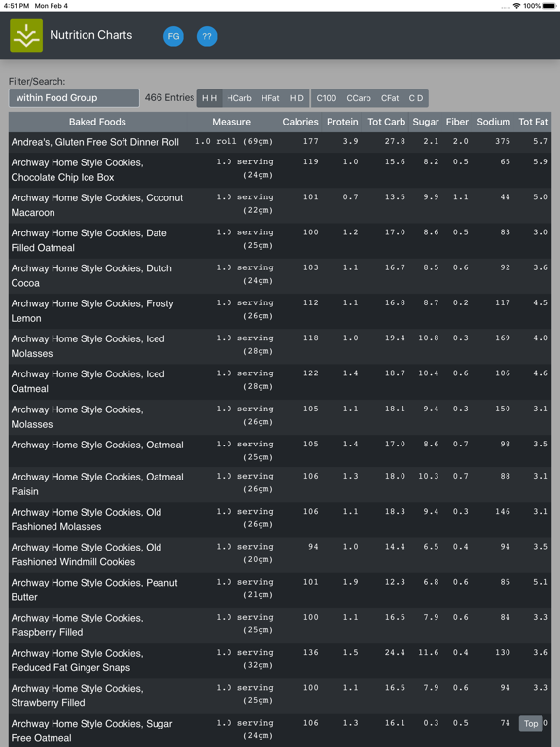Sort by Sodium column header
Image resolution: width=560 pixels, height=747 pixels.
(493, 122)
